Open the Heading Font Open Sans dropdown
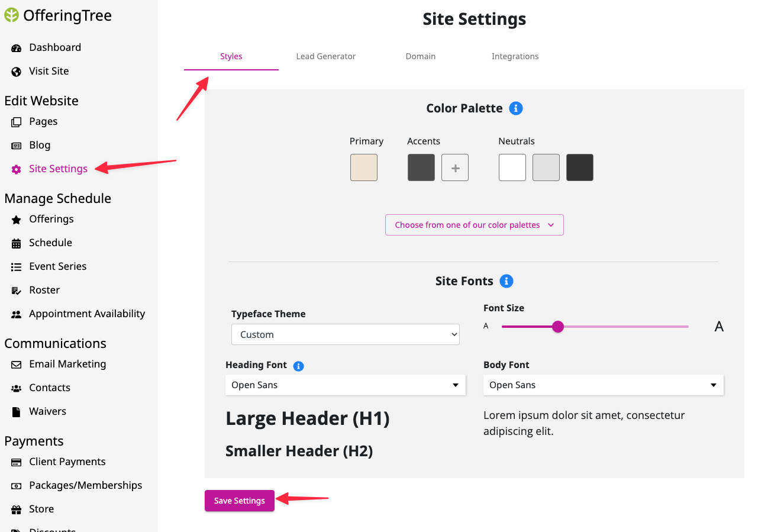The height and width of the screenshot is (532, 784). [346, 385]
